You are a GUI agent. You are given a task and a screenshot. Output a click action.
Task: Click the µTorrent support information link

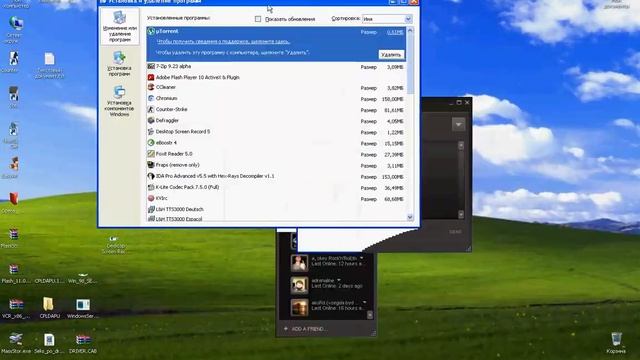(x=223, y=42)
